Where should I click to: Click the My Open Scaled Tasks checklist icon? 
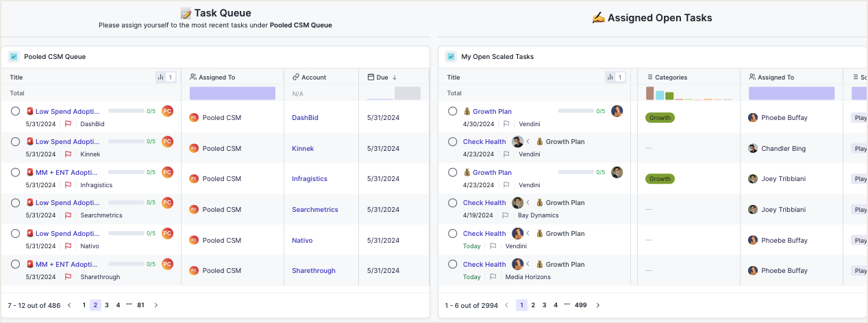pyautogui.click(x=451, y=57)
